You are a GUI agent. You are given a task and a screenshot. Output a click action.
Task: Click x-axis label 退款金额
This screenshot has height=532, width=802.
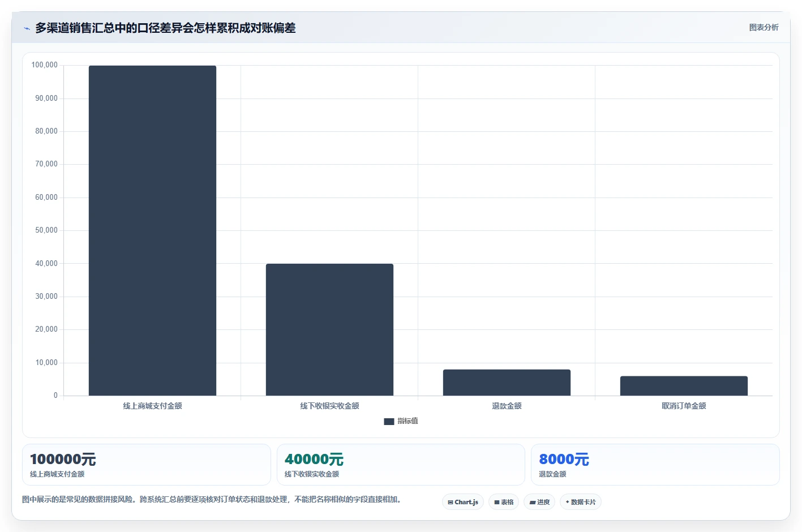[x=507, y=406]
